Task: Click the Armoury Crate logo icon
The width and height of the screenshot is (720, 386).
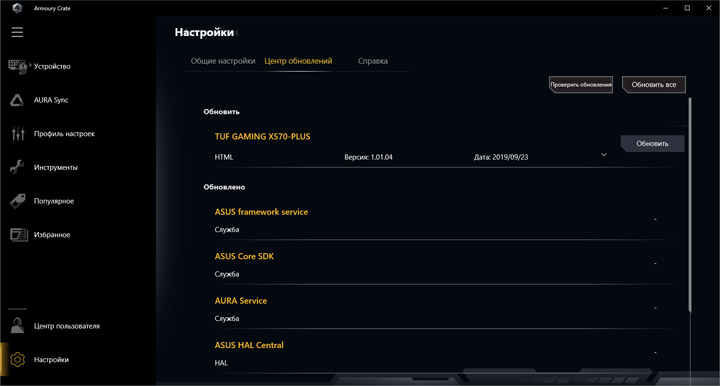Action: pyautogui.click(x=17, y=8)
